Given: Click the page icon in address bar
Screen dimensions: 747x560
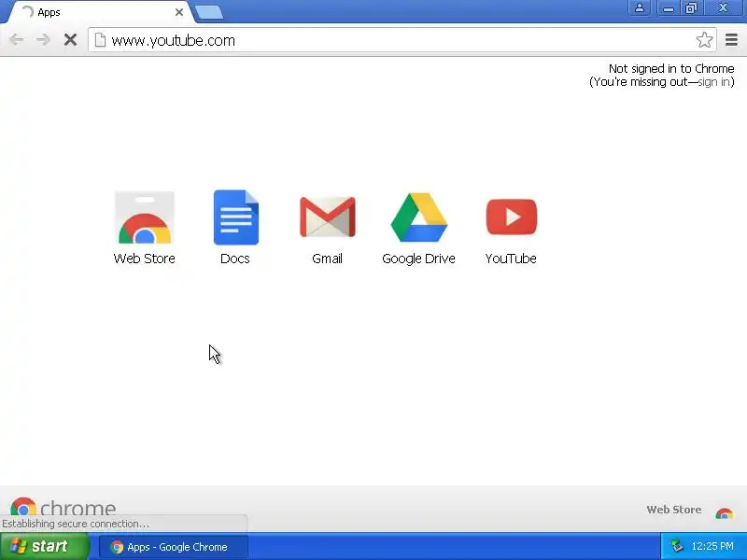Looking at the screenshot, I should [x=100, y=40].
